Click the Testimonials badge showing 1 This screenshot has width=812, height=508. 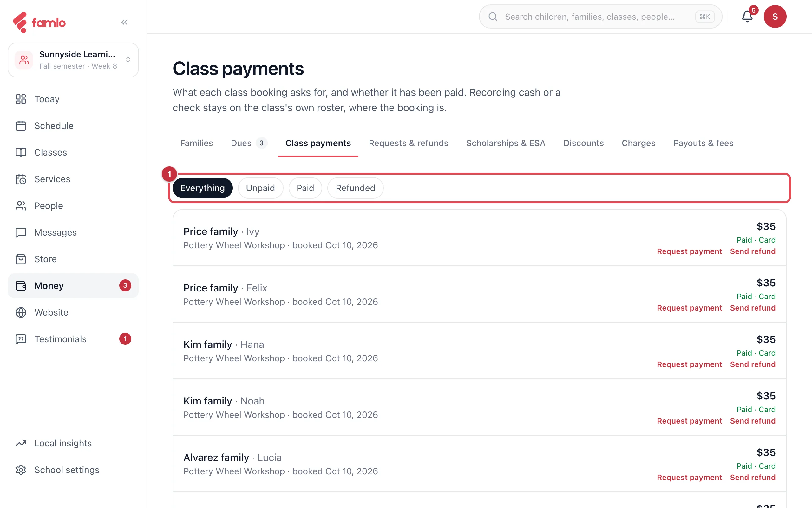point(125,339)
